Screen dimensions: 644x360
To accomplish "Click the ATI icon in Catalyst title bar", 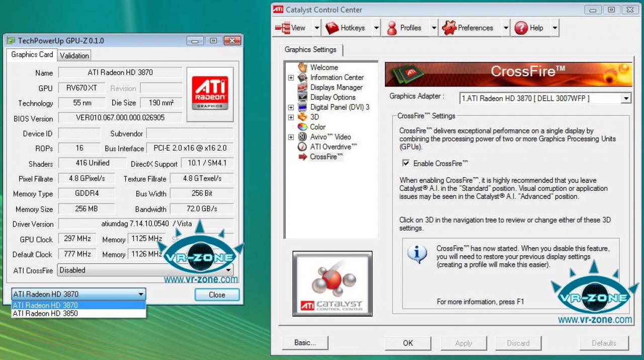I will [278, 10].
